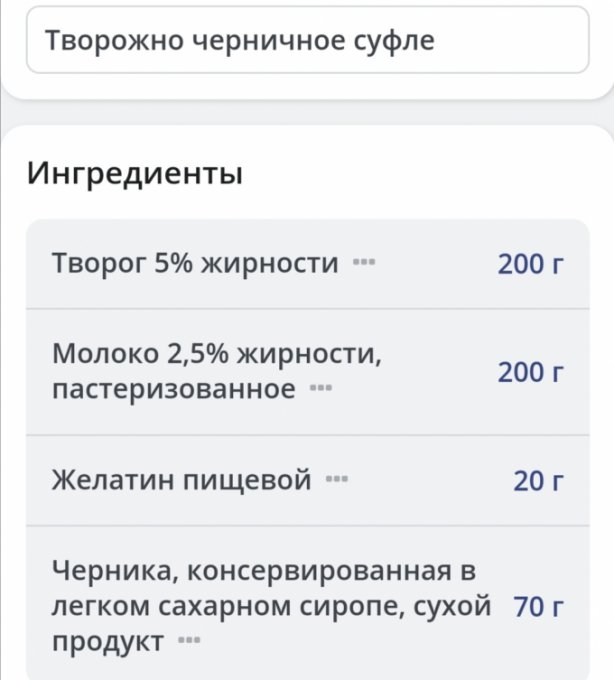Click the Ингредиенты section heading
The height and width of the screenshot is (680, 614).
click(x=134, y=173)
